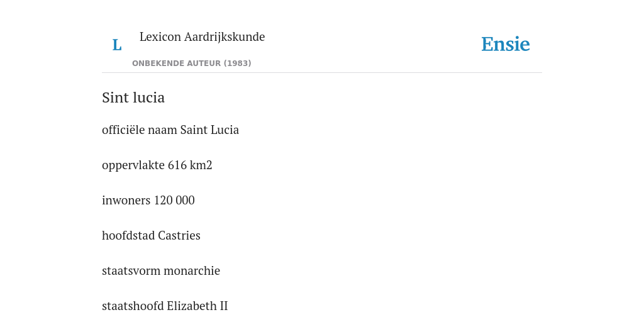Click the blue L lexicon icon

(x=117, y=45)
